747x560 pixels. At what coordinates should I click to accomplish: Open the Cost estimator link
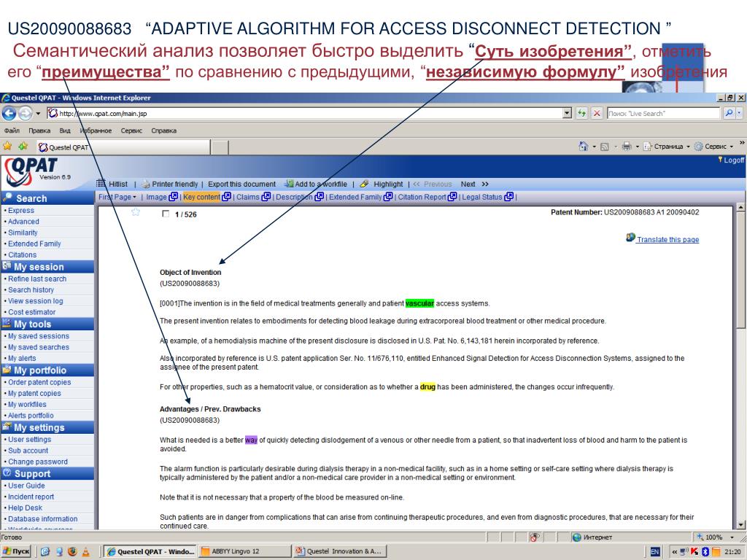[x=32, y=312]
